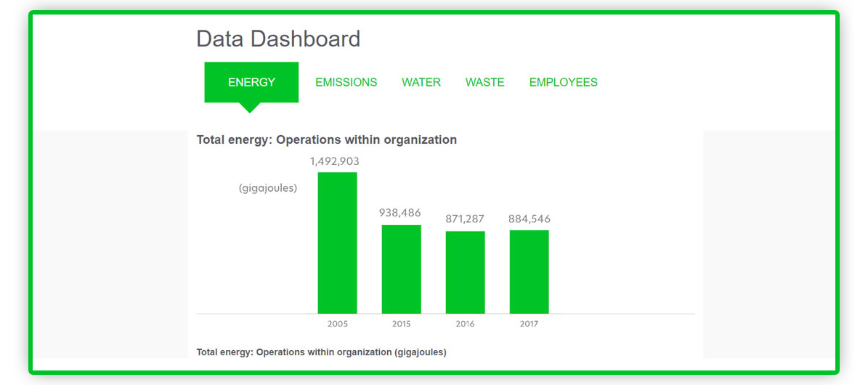868x385 pixels.
Task: Click the Data Dashboard heading
Action: pos(278,38)
